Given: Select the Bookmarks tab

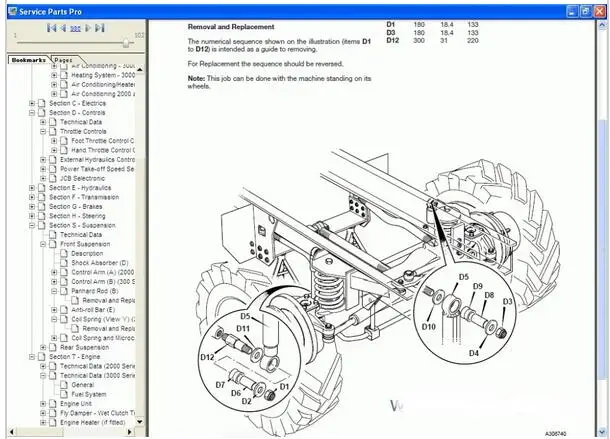Looking at the screenshot, I should 28,60.
